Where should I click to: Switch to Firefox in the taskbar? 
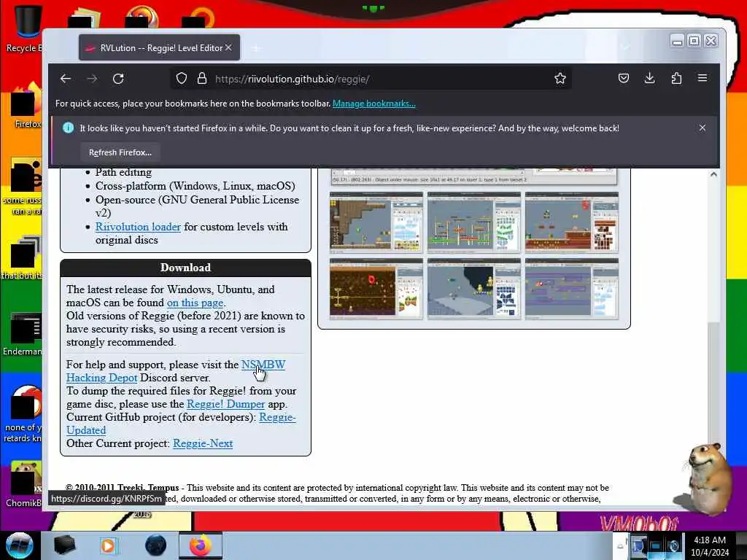pos(200,545)
